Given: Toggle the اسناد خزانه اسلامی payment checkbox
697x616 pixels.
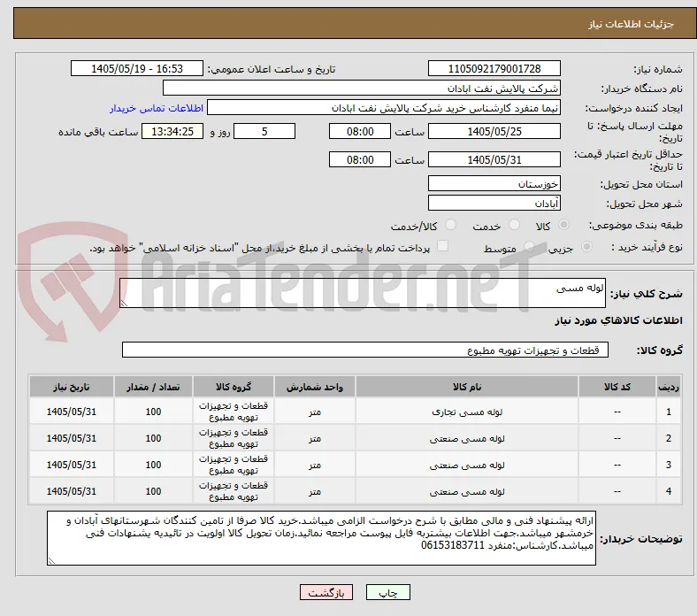Looking at the screenshot, I should (x=442, y=246).
